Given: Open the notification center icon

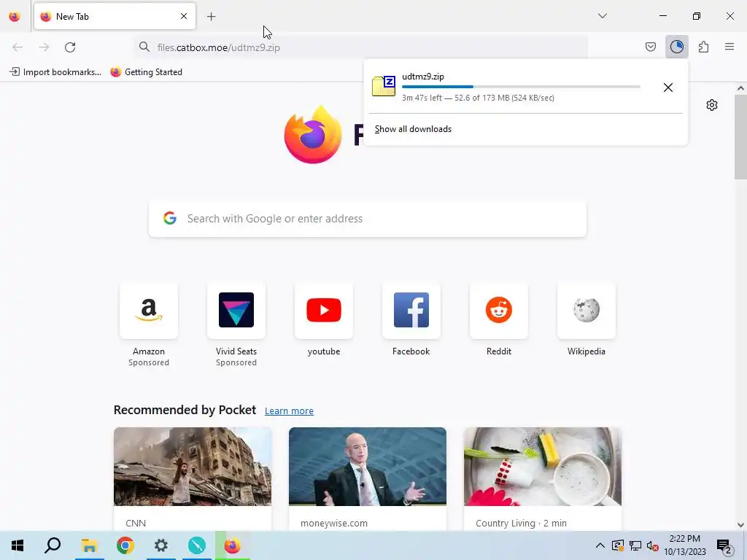Looking at the screenshot, I should click(724, 546).
